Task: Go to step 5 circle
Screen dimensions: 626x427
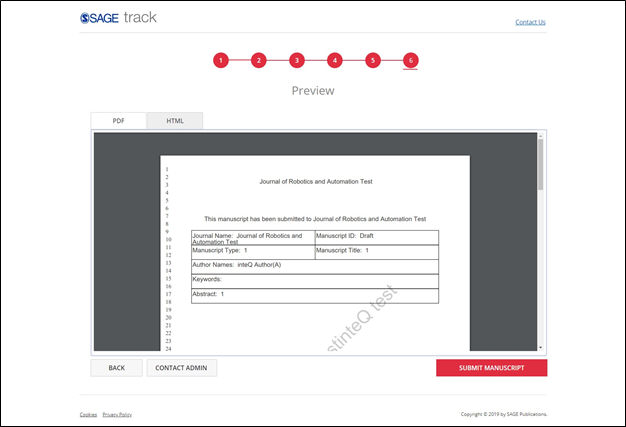Action: [x=373, y=60]
